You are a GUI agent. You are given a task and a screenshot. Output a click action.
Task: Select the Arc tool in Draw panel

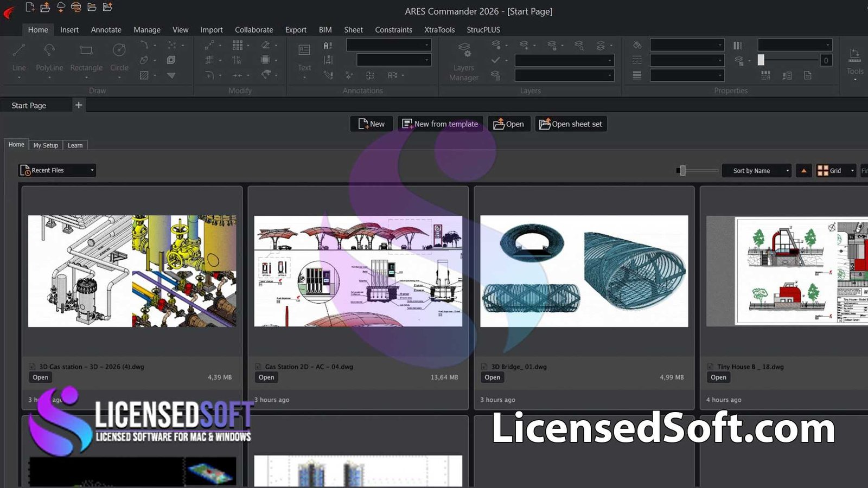coord(144,45)
